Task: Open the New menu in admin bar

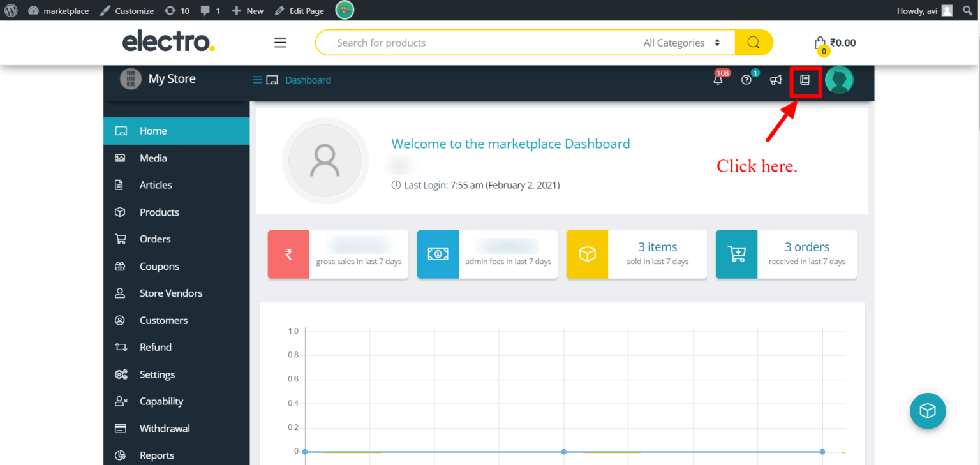Action: click(x=248, y=10)
